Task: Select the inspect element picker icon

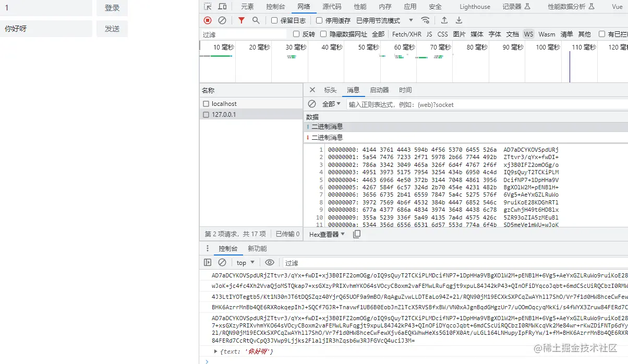Action: [208, 7]
